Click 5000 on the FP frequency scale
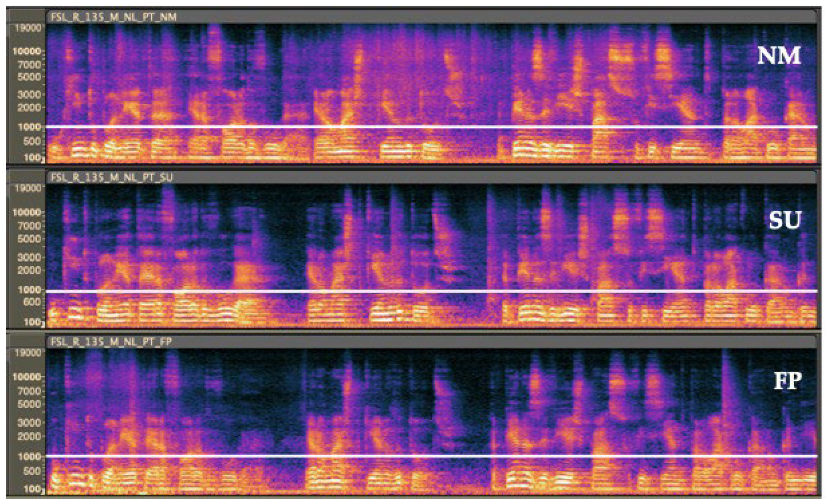828x504 pixels. click(29, 404)
